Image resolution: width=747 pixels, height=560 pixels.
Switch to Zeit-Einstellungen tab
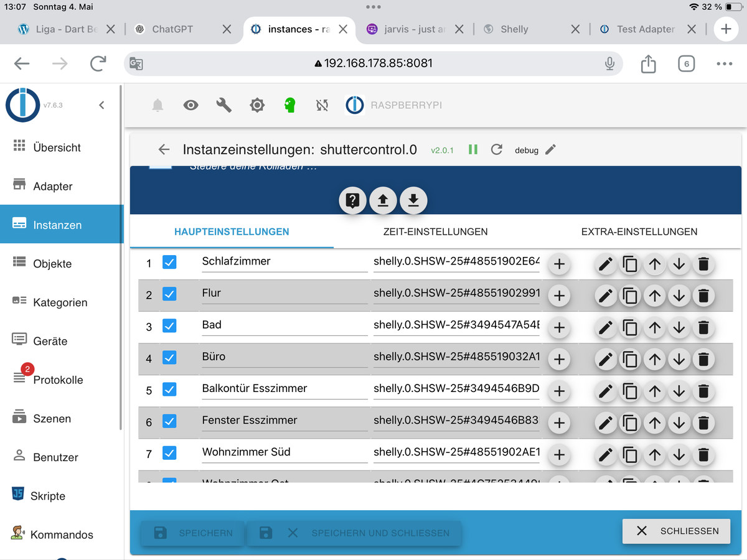(x=435, y=231)
